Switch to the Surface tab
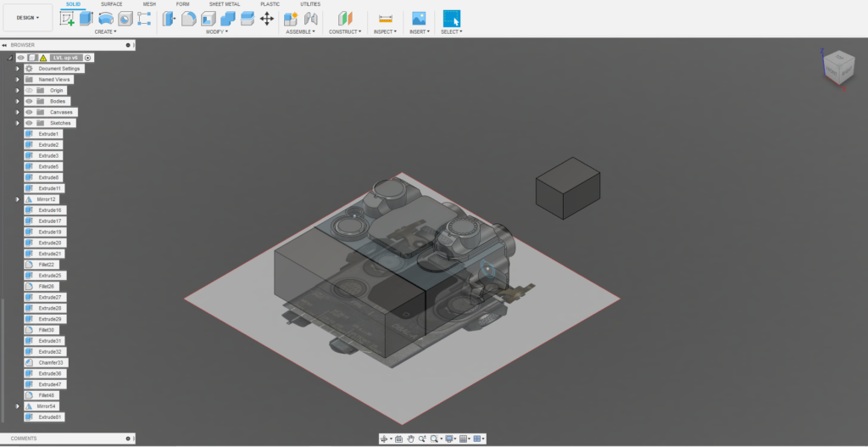 point(112,4)
